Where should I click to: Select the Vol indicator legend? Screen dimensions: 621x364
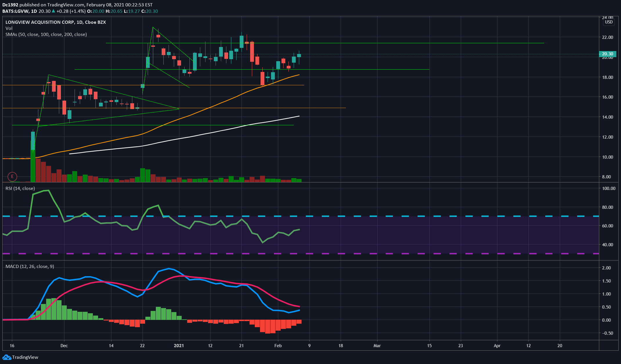pos(9,28)
